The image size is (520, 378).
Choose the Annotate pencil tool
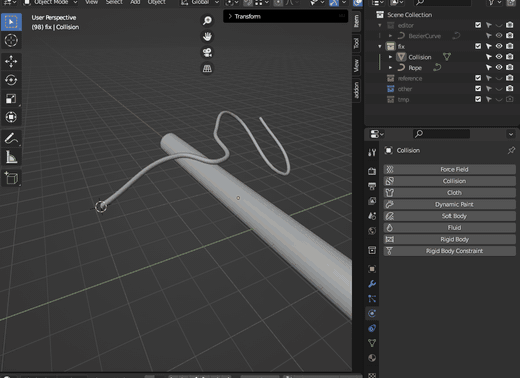pos(11,138)
